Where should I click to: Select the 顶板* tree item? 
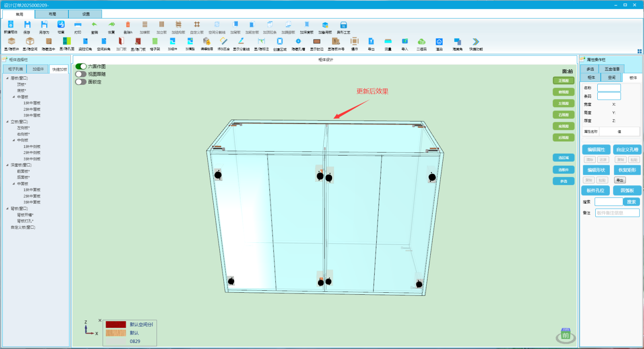tap(22, 84)
